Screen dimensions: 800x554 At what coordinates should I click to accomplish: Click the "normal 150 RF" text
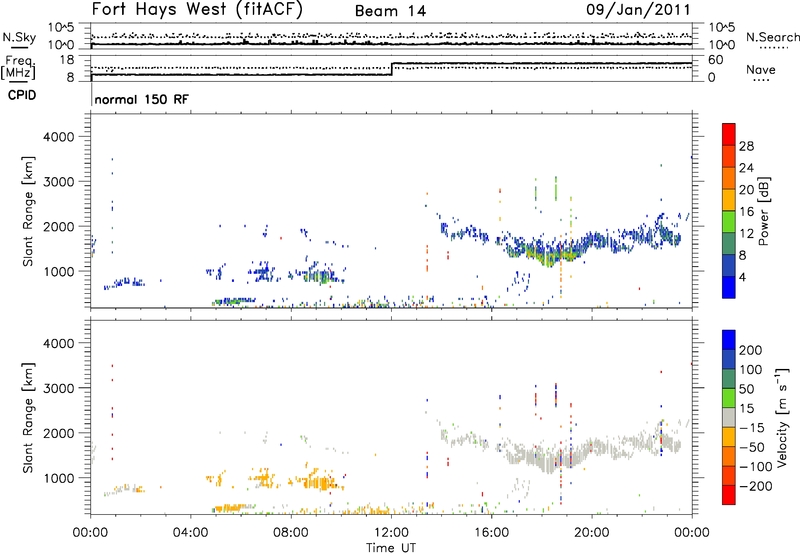pos(141,99)
